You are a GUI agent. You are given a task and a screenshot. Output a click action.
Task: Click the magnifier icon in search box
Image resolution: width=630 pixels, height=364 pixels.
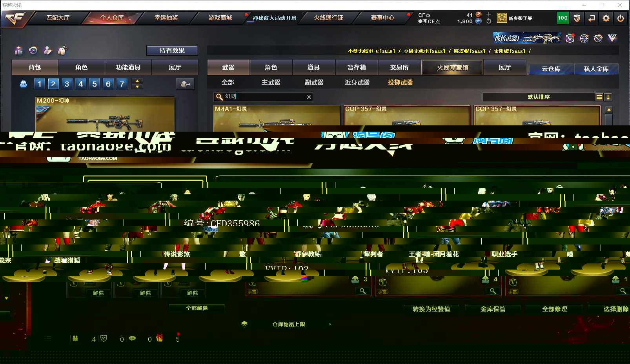click(219, 97)
